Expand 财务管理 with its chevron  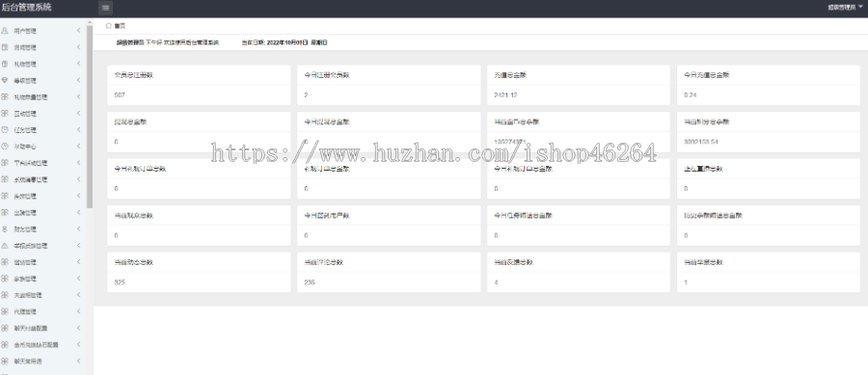(79, 228)
